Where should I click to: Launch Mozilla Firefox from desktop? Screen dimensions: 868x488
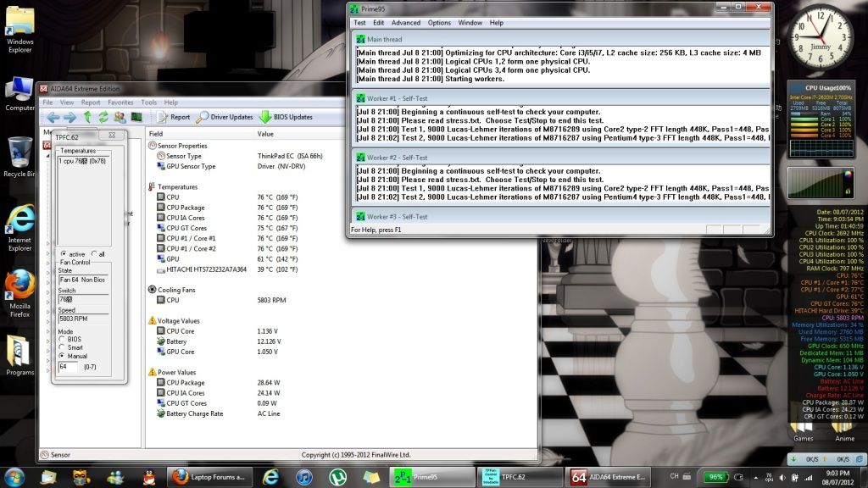pyautogui.click(x=20, y=294)
